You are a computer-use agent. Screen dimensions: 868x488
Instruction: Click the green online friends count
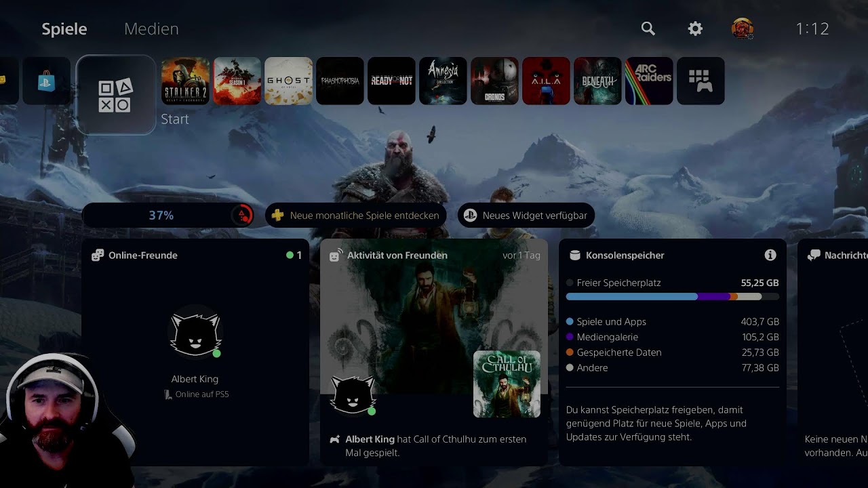pos(294,256)
